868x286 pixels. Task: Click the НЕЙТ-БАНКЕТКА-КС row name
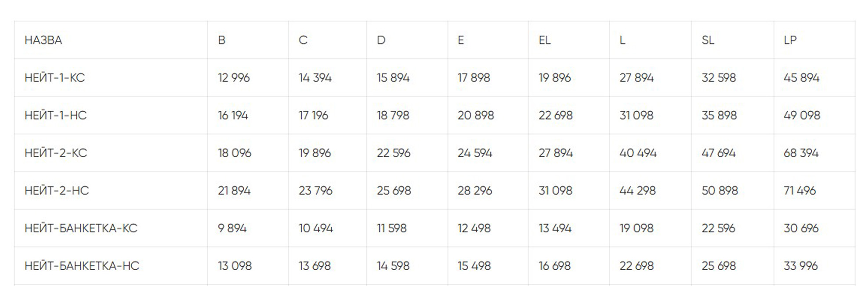click(81, 228)
